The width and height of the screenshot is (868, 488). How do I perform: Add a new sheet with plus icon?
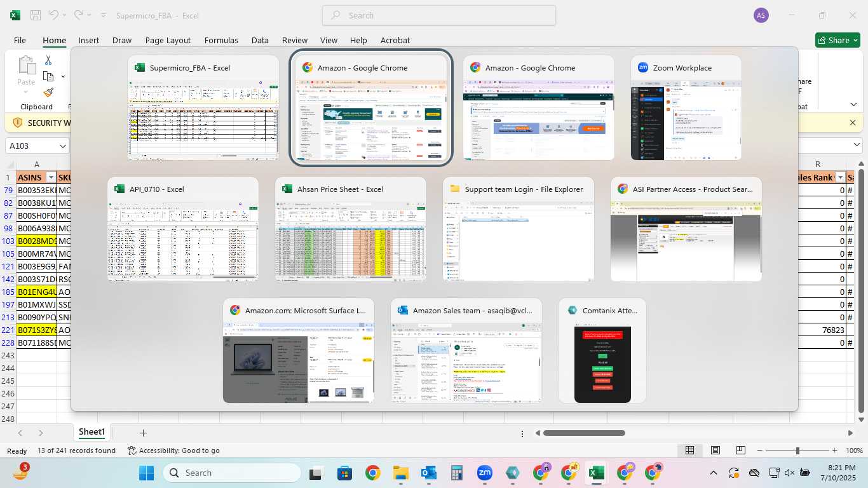point(143,433)
